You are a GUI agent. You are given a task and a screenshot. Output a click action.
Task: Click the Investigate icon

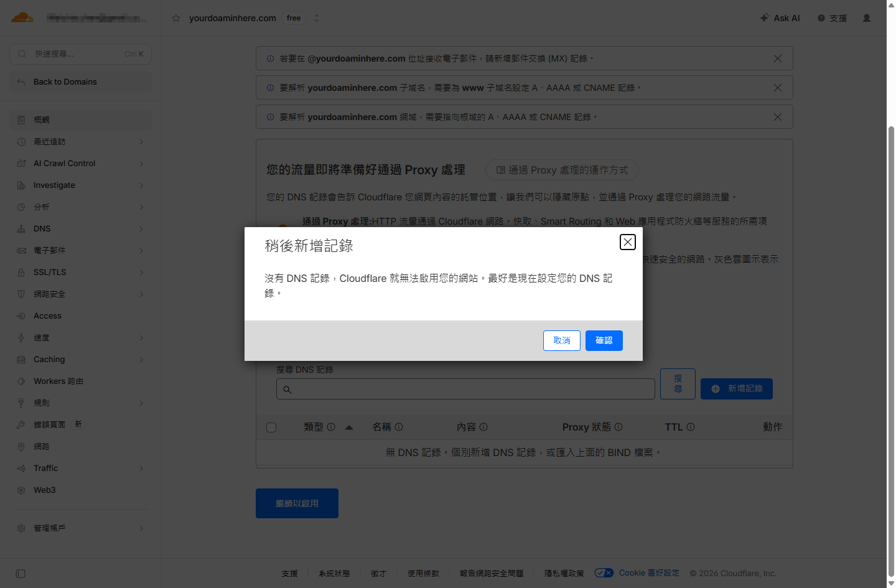click(x=21, y=185)
